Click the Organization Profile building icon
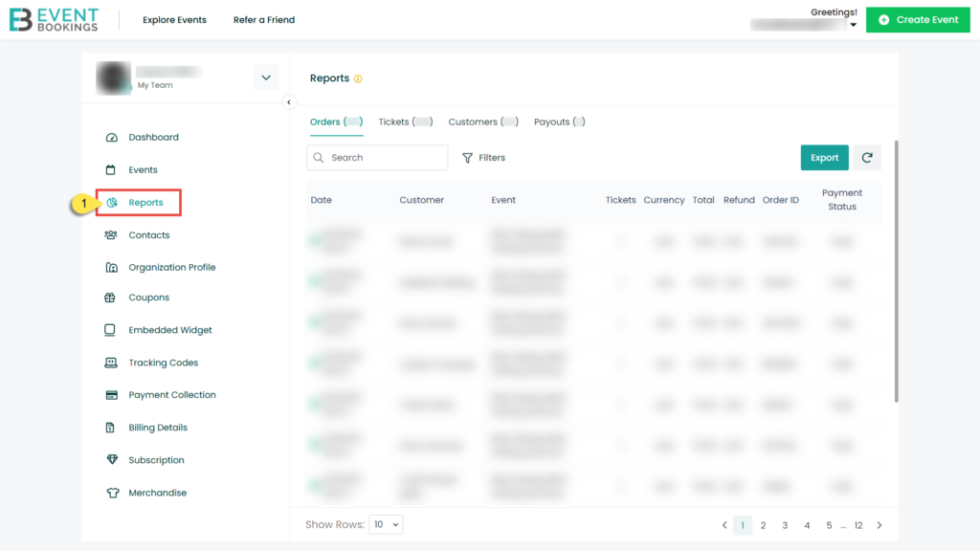Screen dimensions: 980x551 click(111, 268)
